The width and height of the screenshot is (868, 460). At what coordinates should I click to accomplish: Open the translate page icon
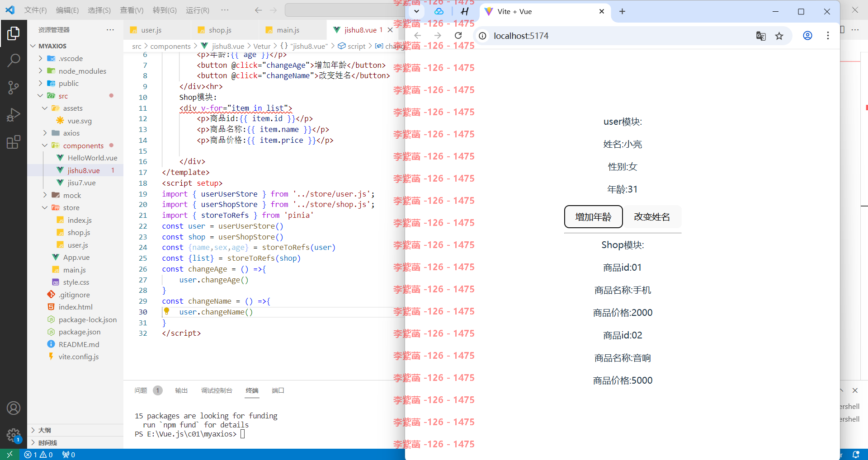[761, 36]
